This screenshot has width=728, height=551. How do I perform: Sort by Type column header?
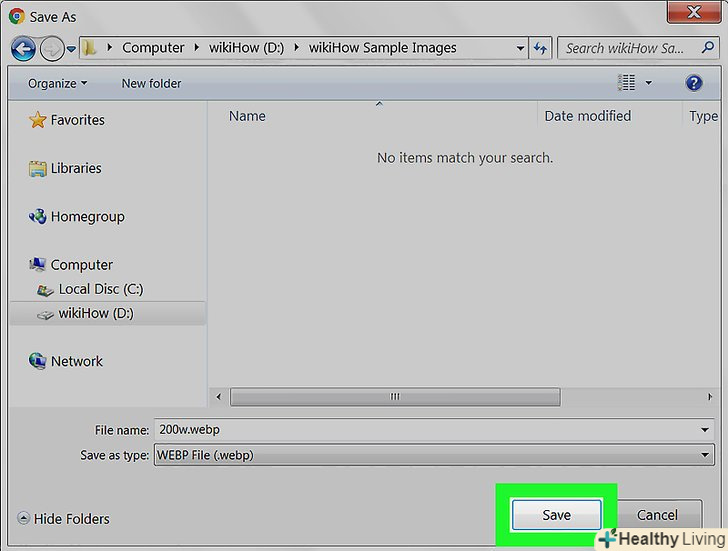(702, 116)
